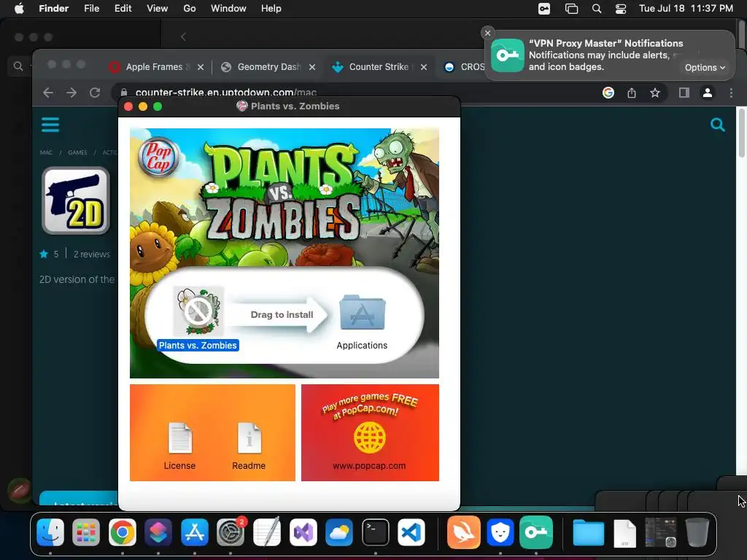
Task: Open Finder from the Dock
Action: [x=50, y=532]
